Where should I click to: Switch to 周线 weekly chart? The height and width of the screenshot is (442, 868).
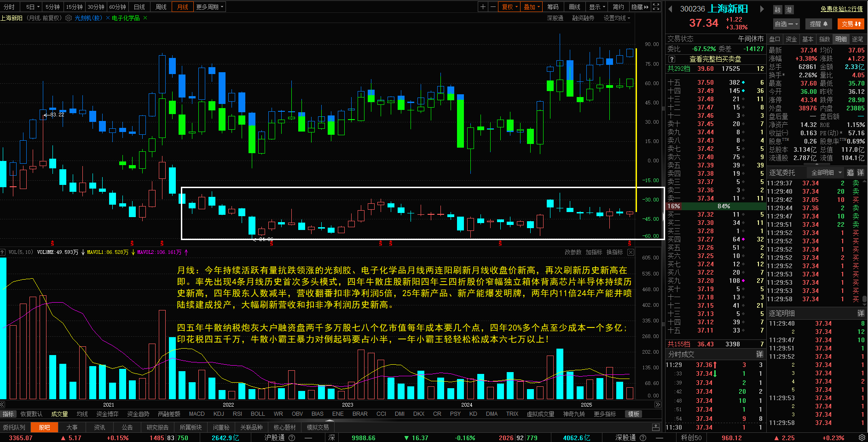click(161, 7)
